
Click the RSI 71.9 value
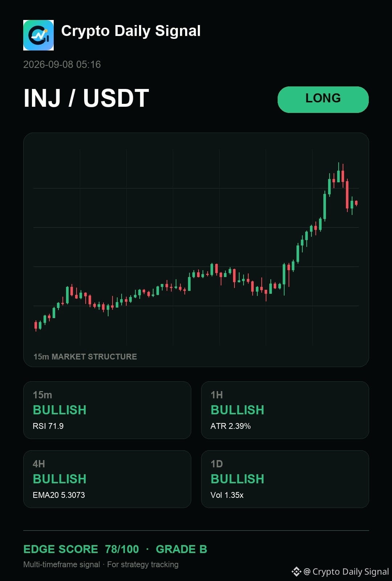[48, 426]
